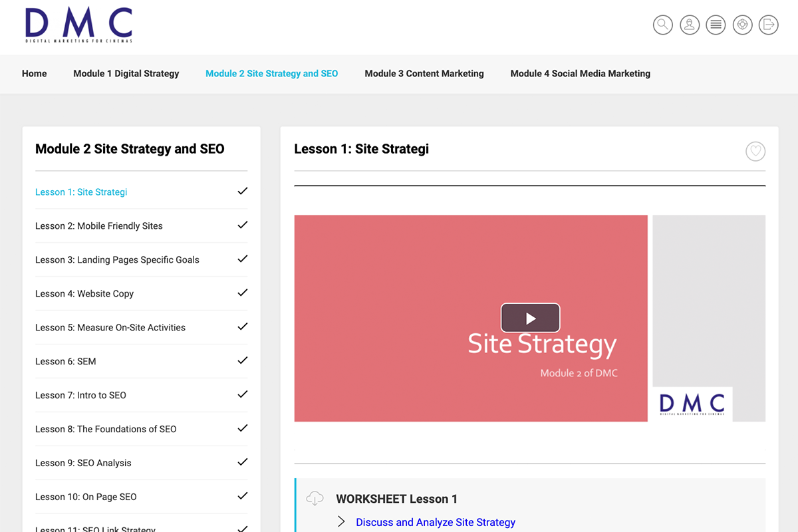
Task: Click the lifebuoy support icon
Action: (x=742, y=25)
